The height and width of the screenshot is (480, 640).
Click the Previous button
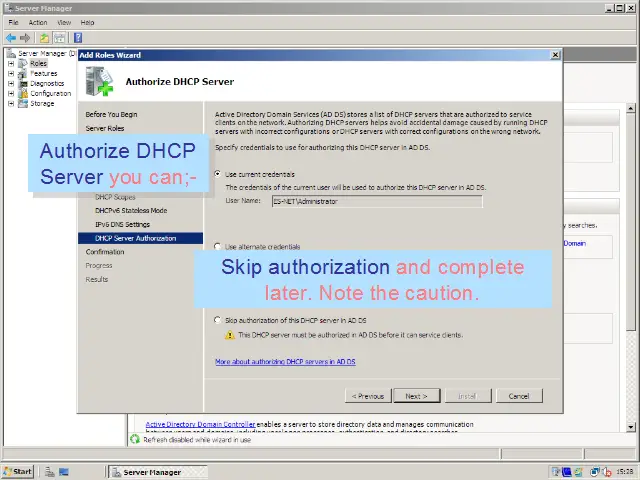(x=368, y=396)
